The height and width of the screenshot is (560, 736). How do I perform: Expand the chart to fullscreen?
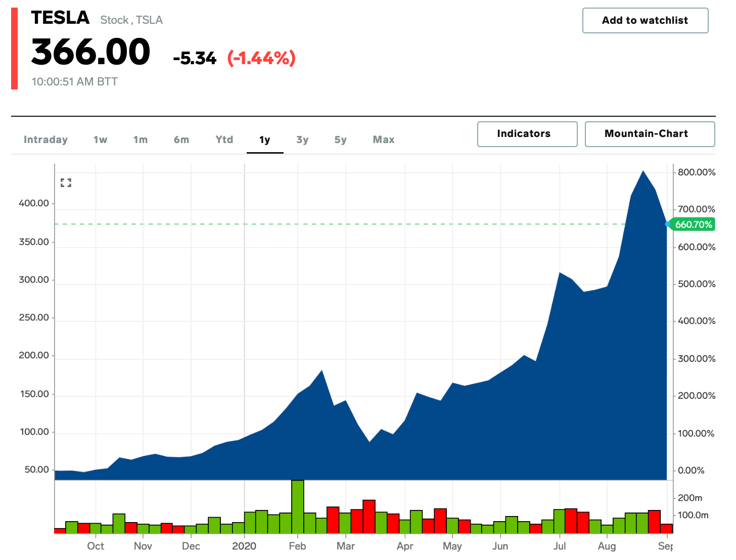[x=66, y=183]
